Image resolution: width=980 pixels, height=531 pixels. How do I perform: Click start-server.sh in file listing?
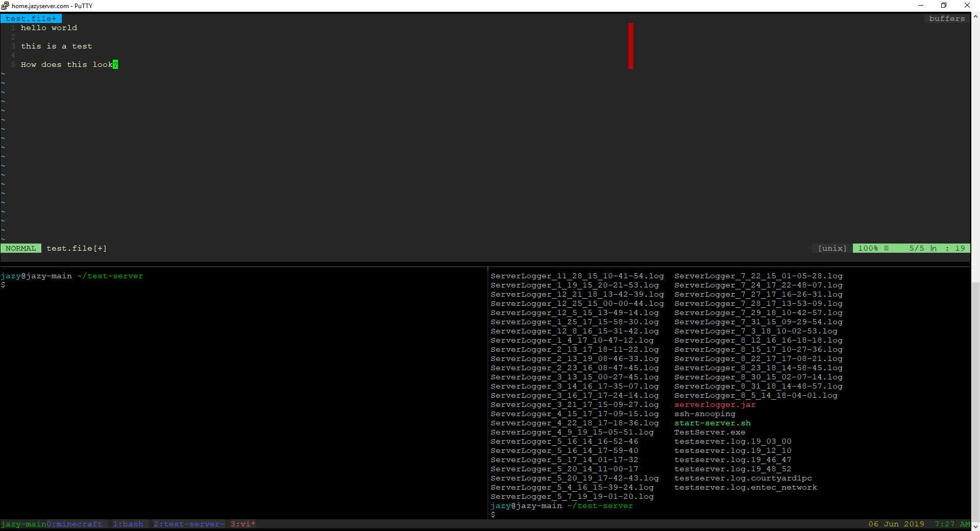pos(713,423)
